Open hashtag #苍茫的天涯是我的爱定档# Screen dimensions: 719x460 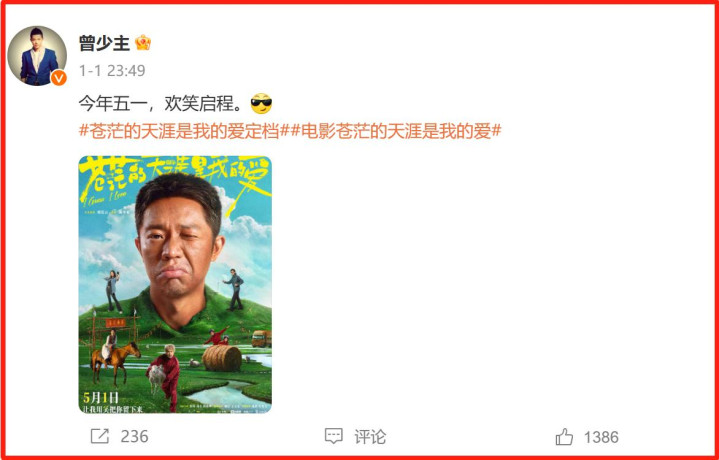(184, 131)
